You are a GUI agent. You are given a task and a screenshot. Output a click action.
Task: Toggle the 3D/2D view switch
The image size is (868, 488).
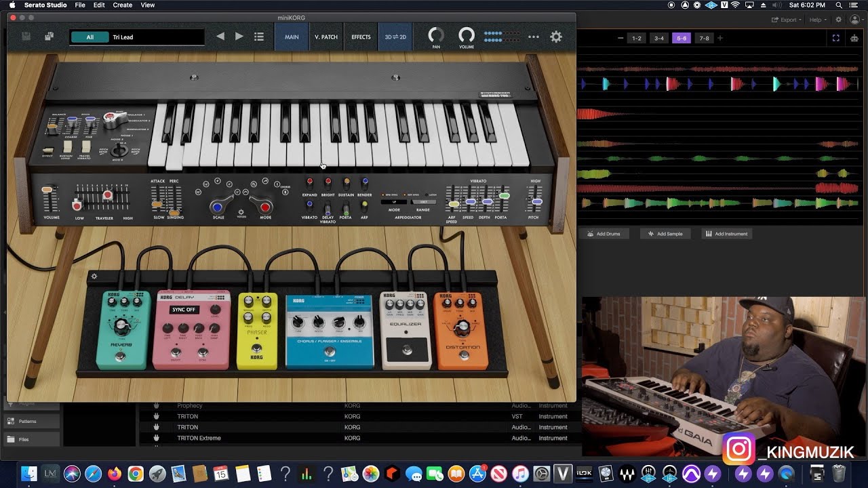coord(395,37)
